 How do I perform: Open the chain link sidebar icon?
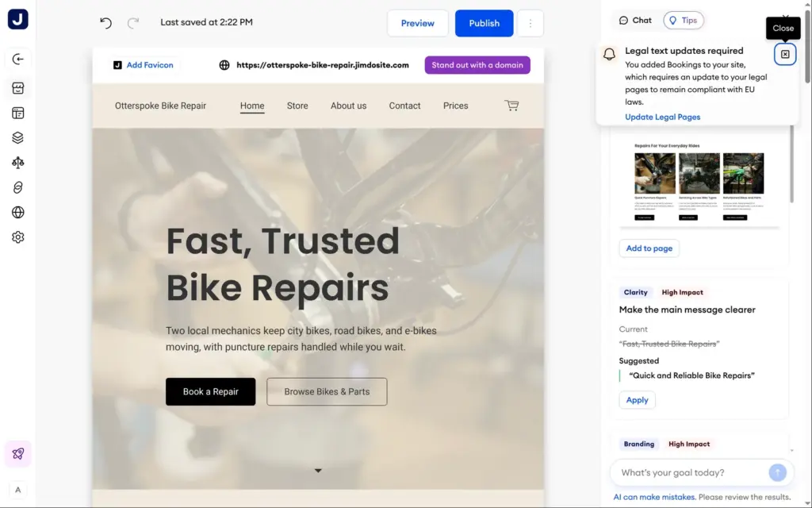[17, 187]
